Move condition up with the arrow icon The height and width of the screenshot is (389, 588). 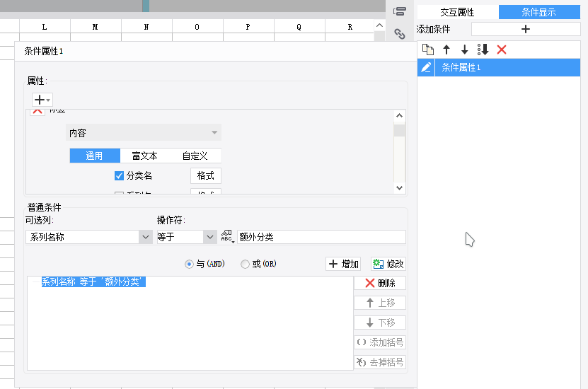point(446,50)
